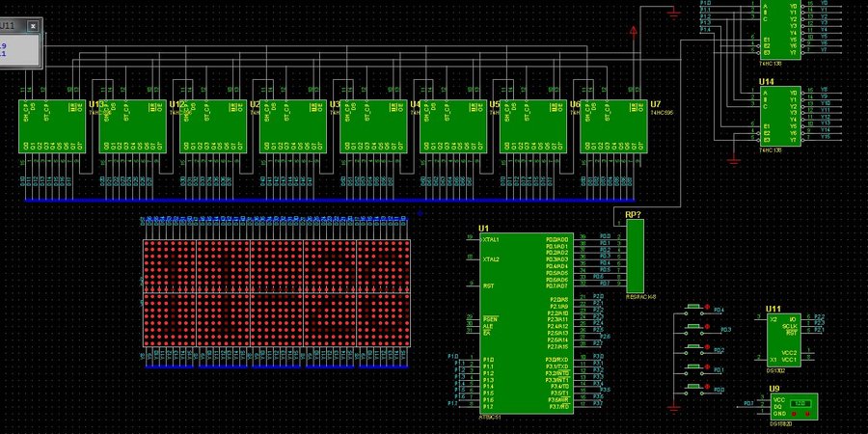Click the DS18B20 temperature value display
Viewport: 868px width, 434px height.
[x=800, y=403]
